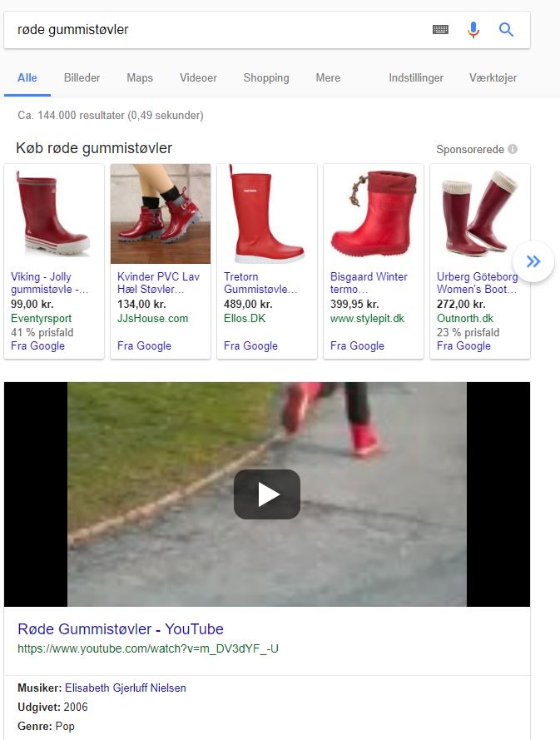Open 'Røde Gummistøvler - YouTube' result title

tap(121, 629)
